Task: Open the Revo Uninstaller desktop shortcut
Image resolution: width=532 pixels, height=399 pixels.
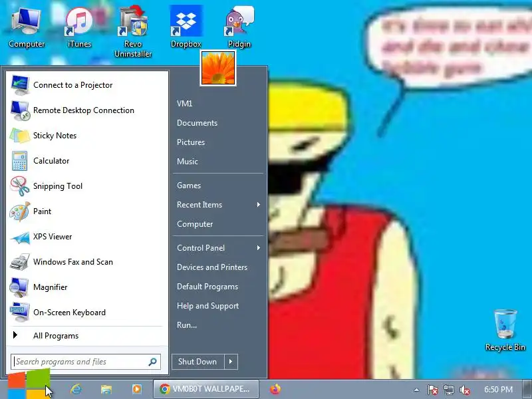Action: pos(133,32)
